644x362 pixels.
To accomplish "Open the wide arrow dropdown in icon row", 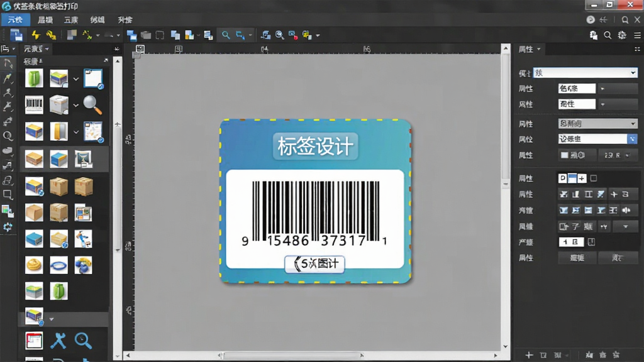I will 626,226.
